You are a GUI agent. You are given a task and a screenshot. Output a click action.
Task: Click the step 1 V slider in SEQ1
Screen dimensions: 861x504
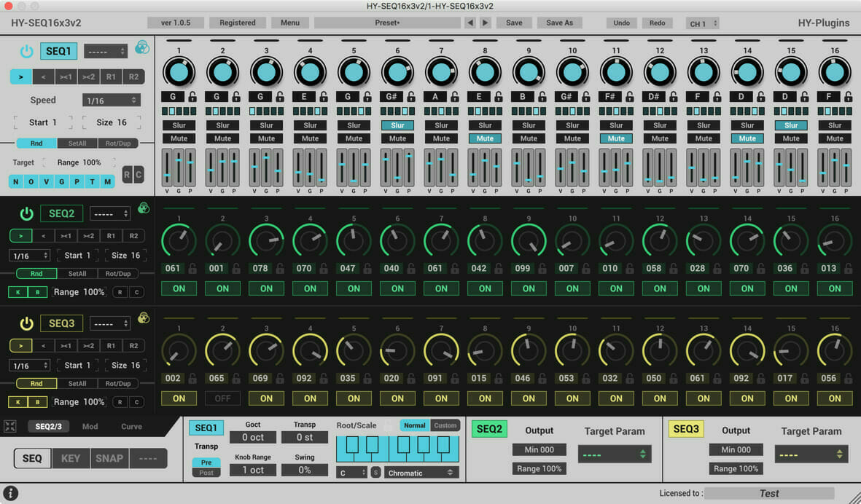167,168
